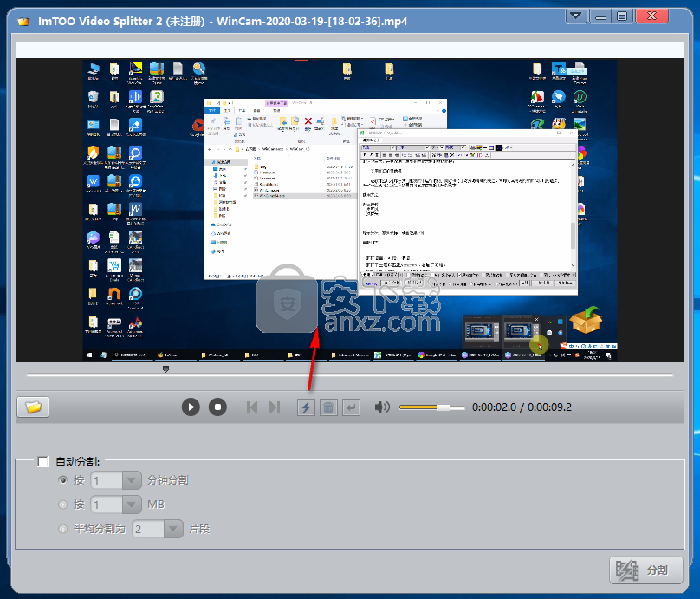Click the MB value field
The width and height of the screenshot is (700, 599).
pyautogui.click(x=107, y=505)
